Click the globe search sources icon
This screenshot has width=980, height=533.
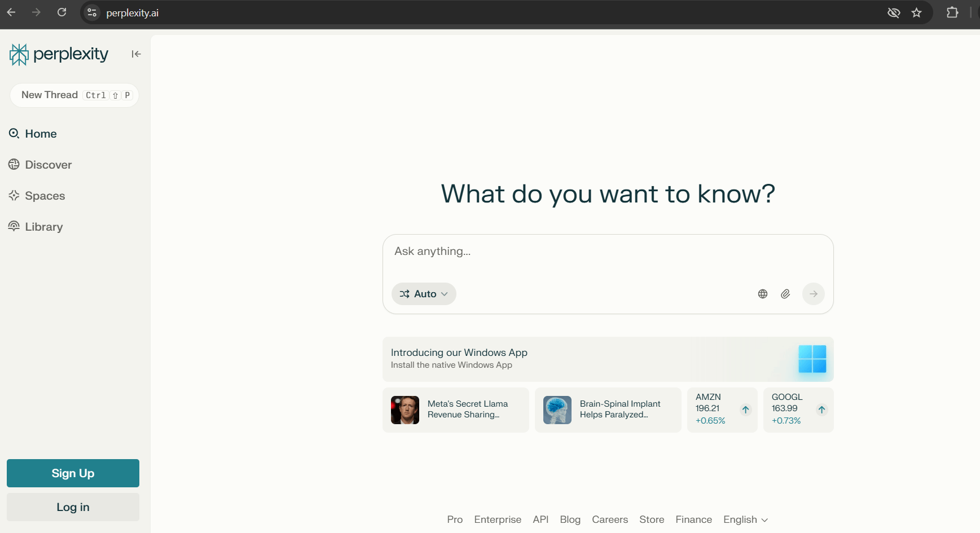[x=762, y=294]
